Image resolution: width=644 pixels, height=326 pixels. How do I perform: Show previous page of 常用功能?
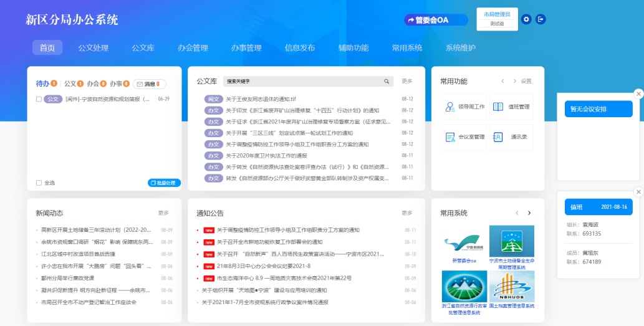pos(502,81)
